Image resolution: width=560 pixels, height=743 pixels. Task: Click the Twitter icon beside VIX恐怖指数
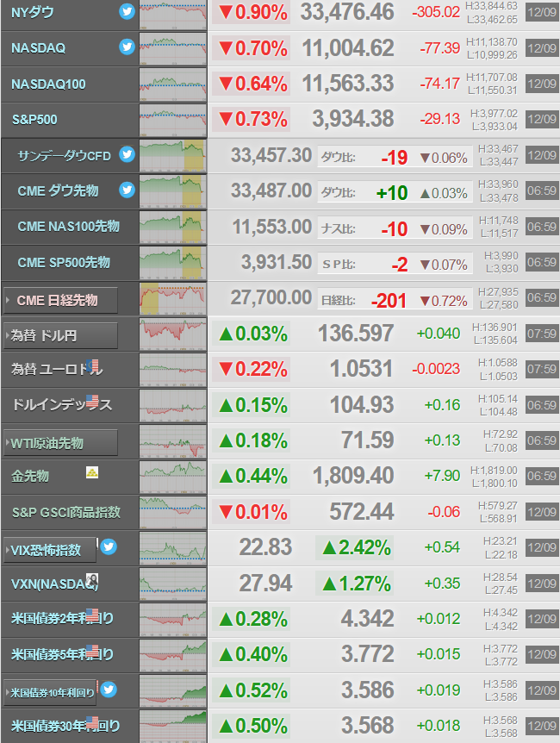click(x=109, y=546)
